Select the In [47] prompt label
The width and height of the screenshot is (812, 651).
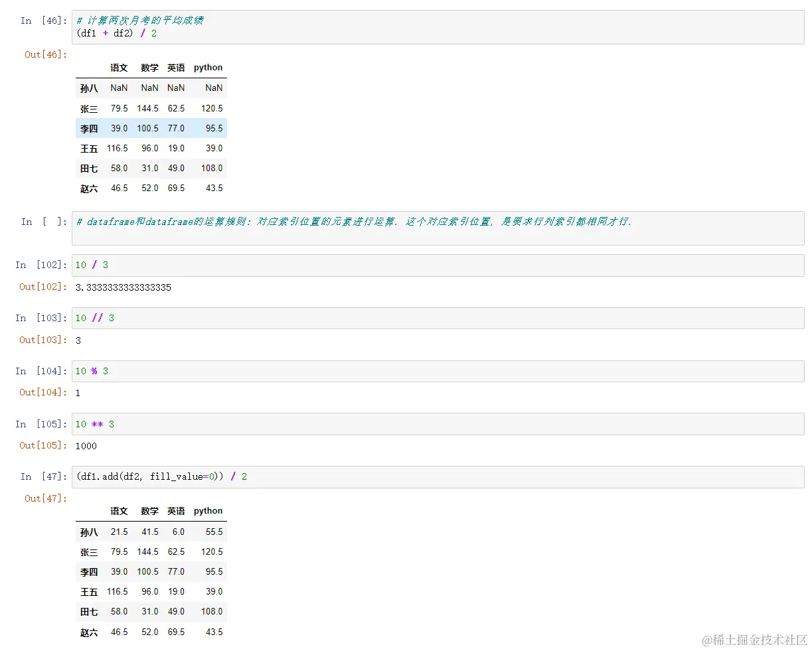click(44, 476)
